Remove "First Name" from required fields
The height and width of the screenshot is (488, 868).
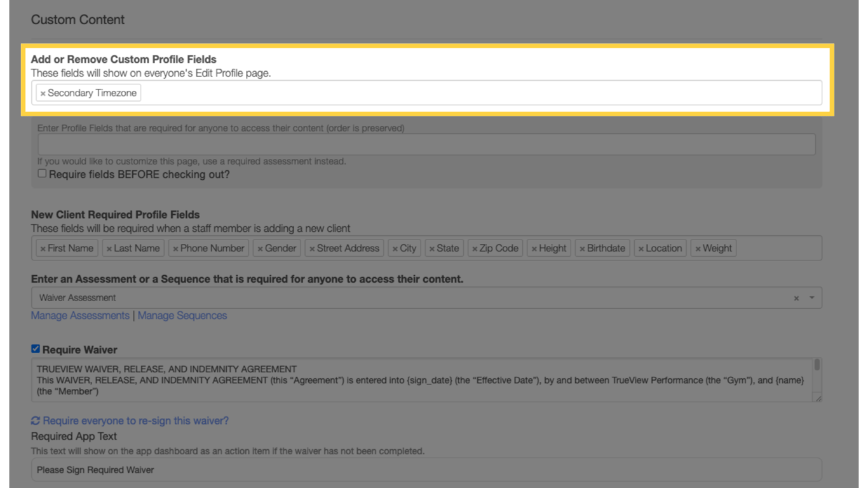(43, 248)
